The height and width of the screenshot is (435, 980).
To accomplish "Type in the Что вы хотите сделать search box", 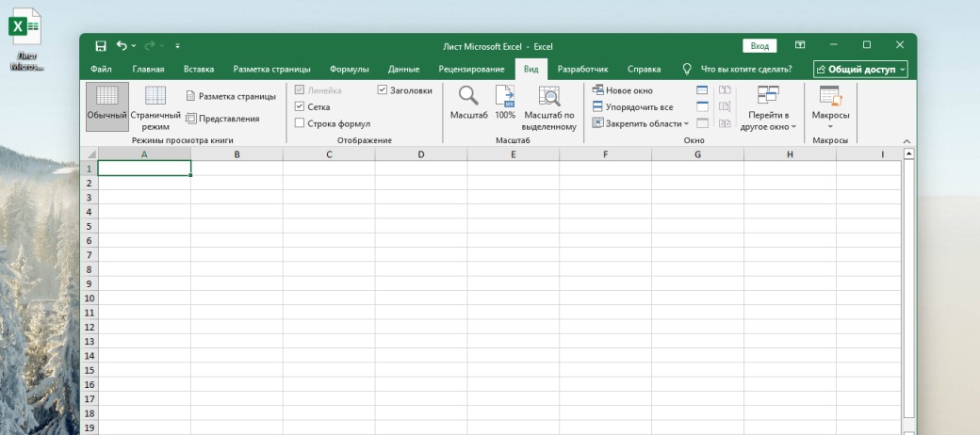I will 745,69.
